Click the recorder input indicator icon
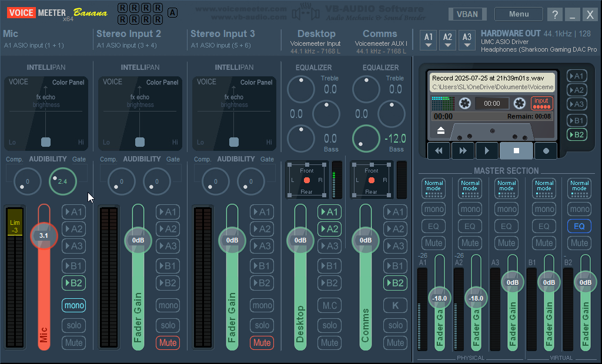Viewport: 602px width, 364px height. 541,103
